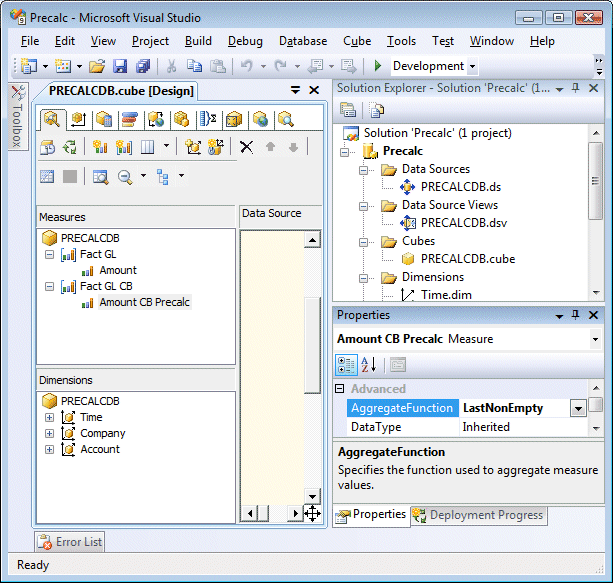Click the DataType Inherited value

[523, 427]
